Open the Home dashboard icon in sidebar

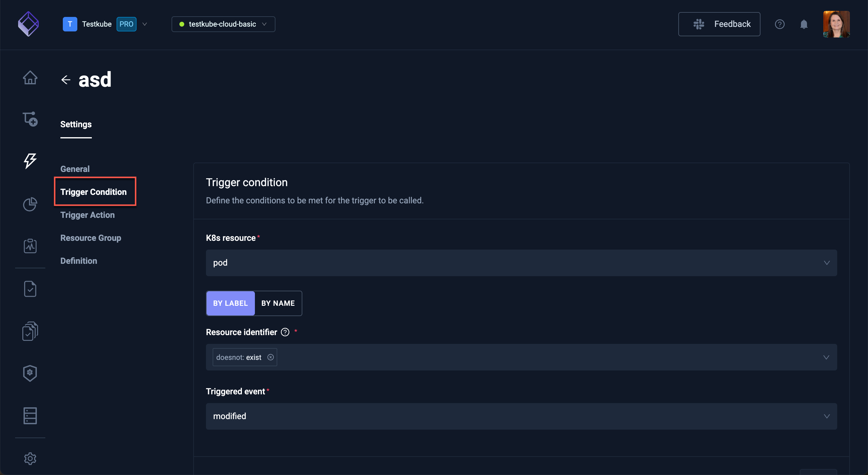tap(30, 78)
